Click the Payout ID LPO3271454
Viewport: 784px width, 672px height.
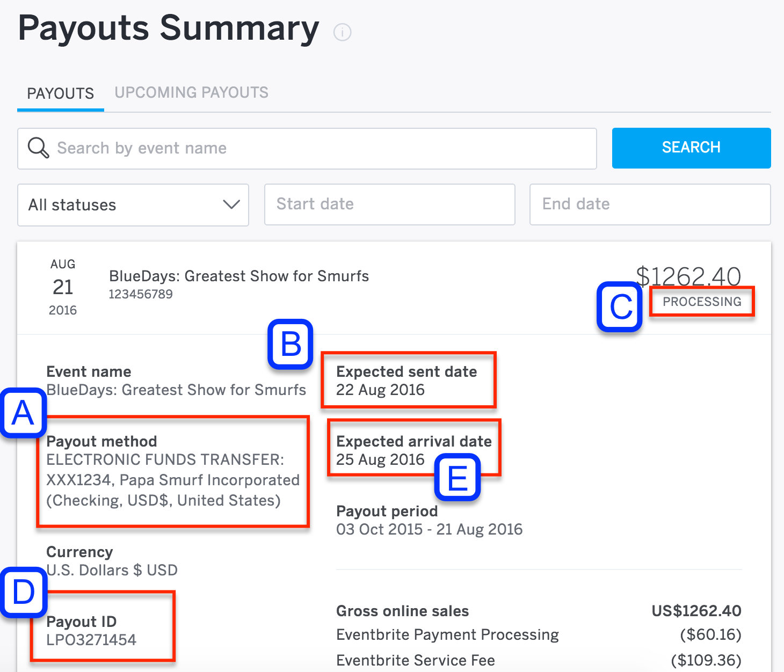tap(91, 639)
